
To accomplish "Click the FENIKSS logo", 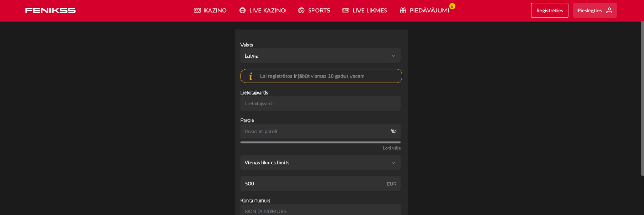I will [50, 10].
